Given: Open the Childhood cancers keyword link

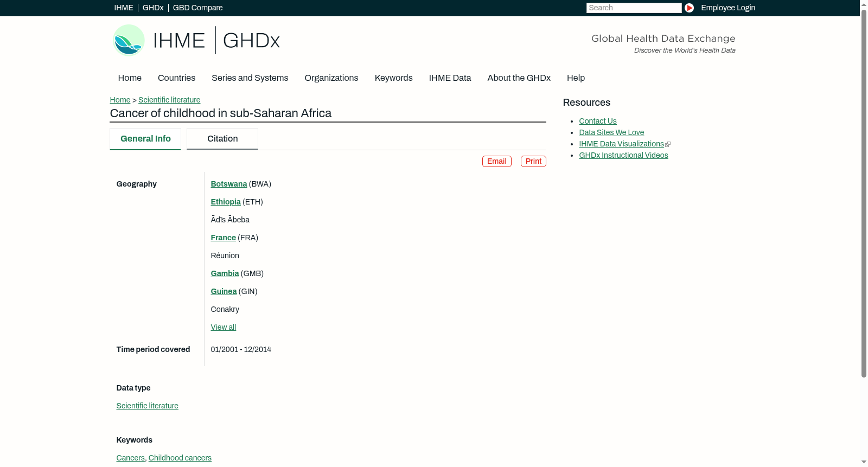Looking at the screenshot, I should pyautogui.click(x=180, y=458).
